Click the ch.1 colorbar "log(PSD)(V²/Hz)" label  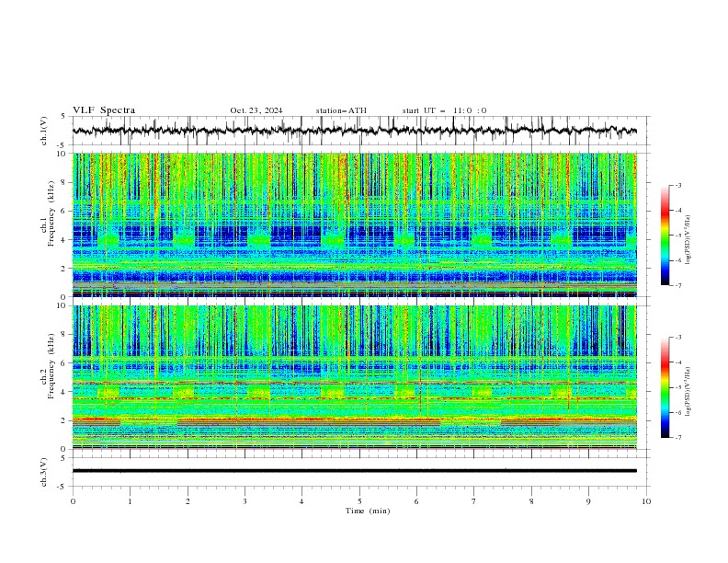688,240
